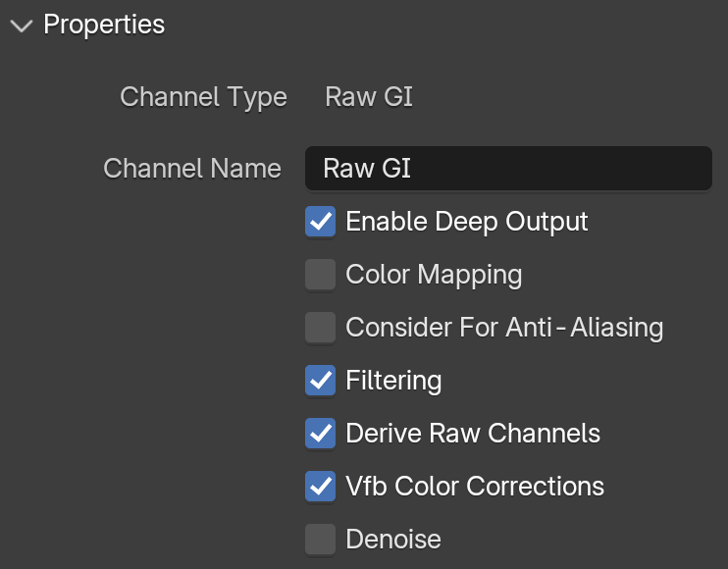Click the Derive Raw Channels label text
This screenshot has height=569, width=728.
(473, 433)
